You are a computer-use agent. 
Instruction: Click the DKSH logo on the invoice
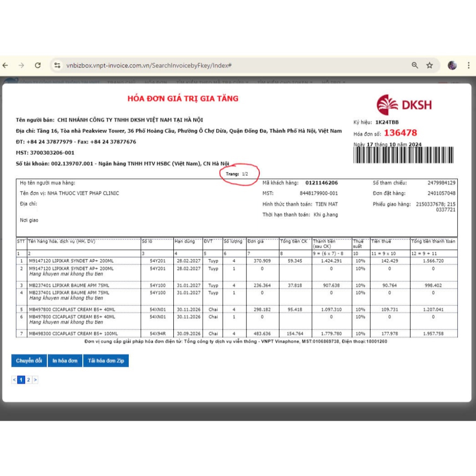click(403, 105)
